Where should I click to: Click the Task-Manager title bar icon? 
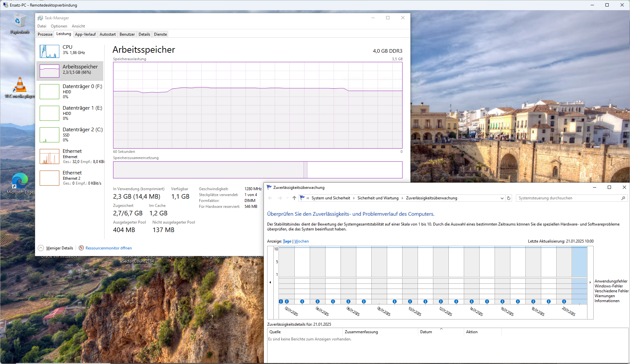pos(40,18)
